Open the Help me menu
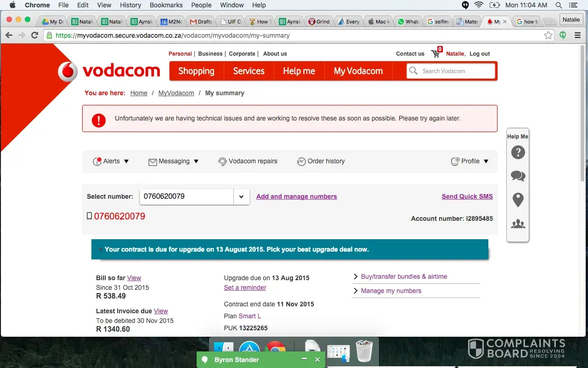The height and width of the screenshot is (368, 588). point(299,71)
